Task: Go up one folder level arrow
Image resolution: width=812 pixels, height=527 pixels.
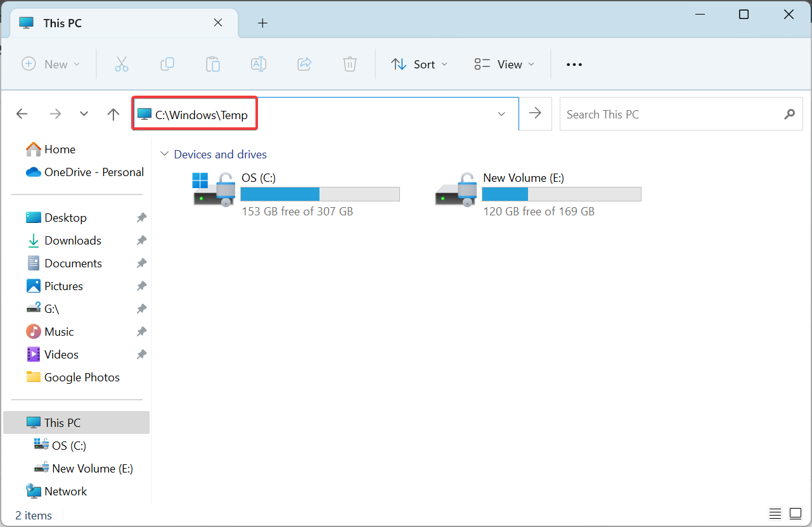Action: click(113, 114)
